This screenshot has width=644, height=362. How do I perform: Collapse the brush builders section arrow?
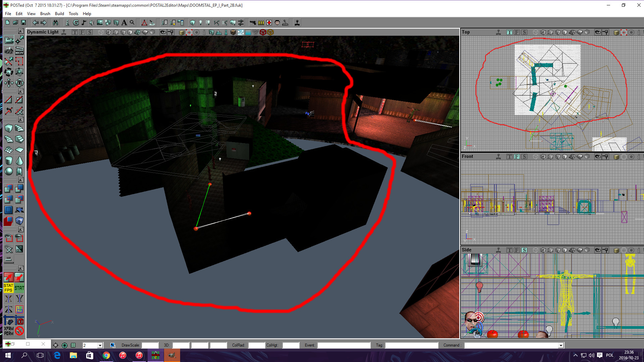[x=21, y=120]
